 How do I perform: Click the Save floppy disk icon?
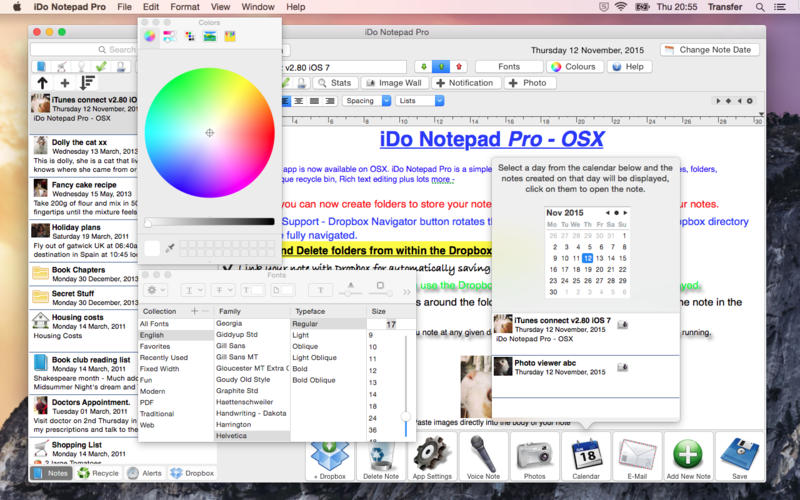coord(739,457)
